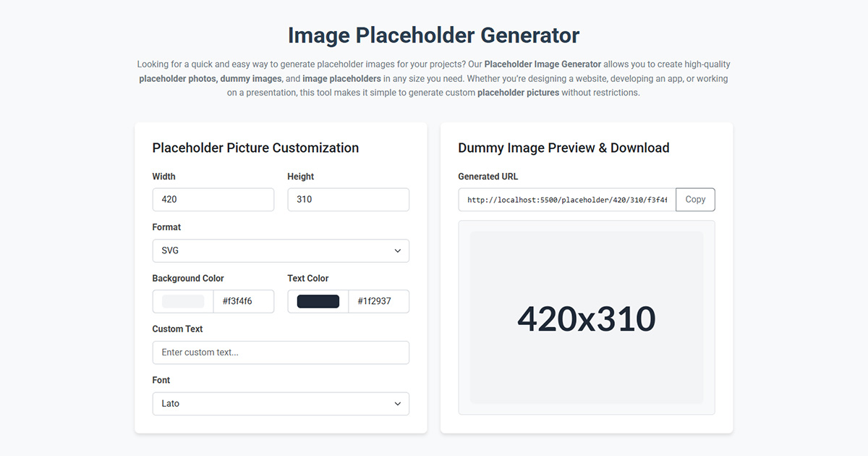Edit the background hex value #f3f4f6

point(244,301)
